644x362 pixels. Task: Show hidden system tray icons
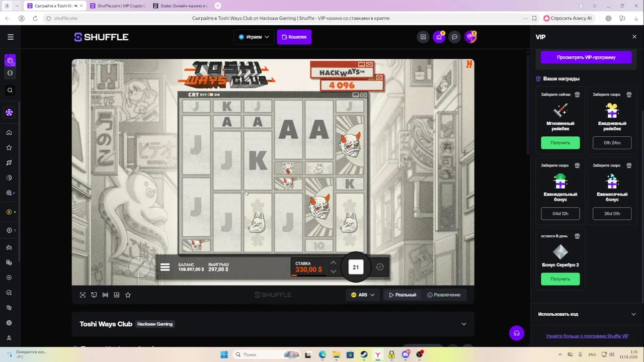pyautogui.click(x=560, y=354)
